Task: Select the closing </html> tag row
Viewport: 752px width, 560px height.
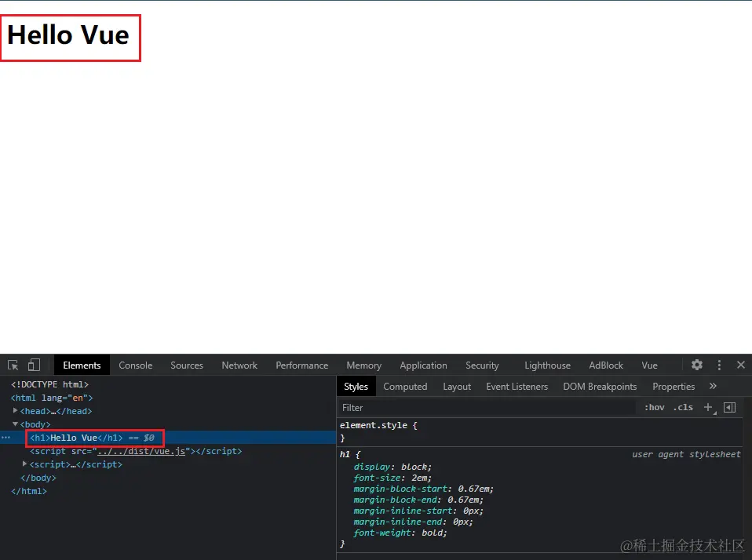Action: click(29, 491)
